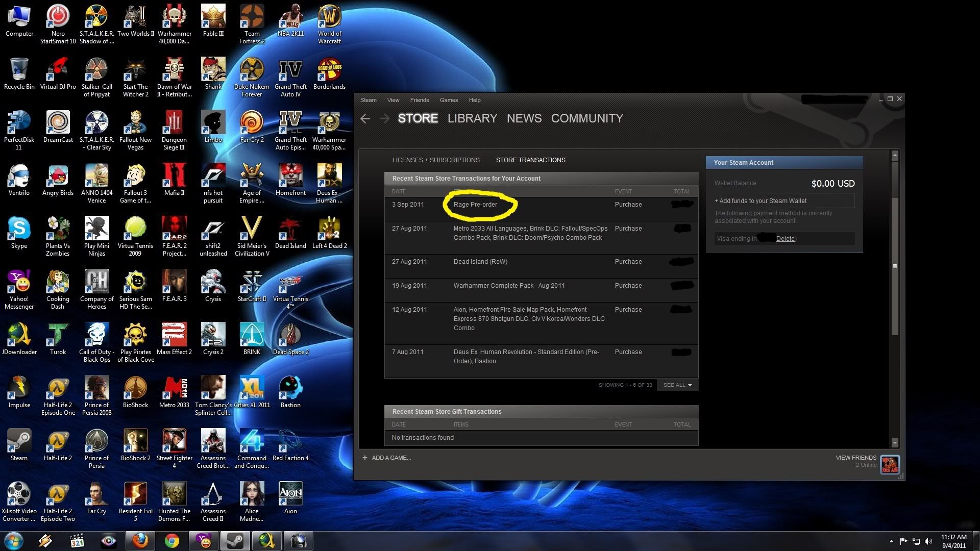The height and width of the screenshot is (551, 980).
Task: Open the Dead Space 2 desktop shortcut
Action: pos(290,339)
